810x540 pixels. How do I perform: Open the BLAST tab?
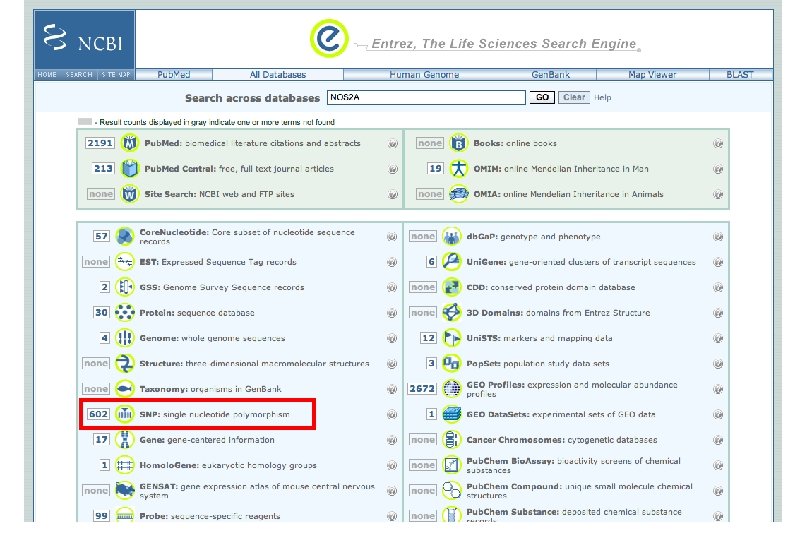pyautogui.click(x=740, y=74)
